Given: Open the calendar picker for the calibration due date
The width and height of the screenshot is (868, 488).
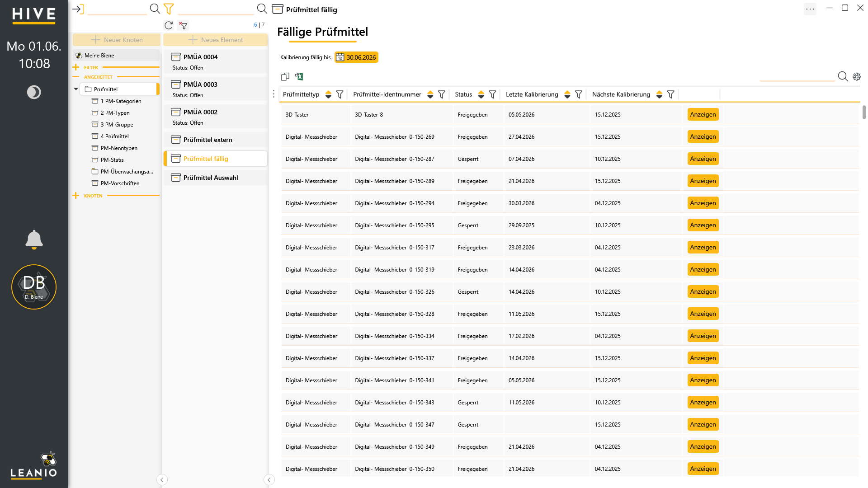Looking at the screenshot, I should pos(340,57).
